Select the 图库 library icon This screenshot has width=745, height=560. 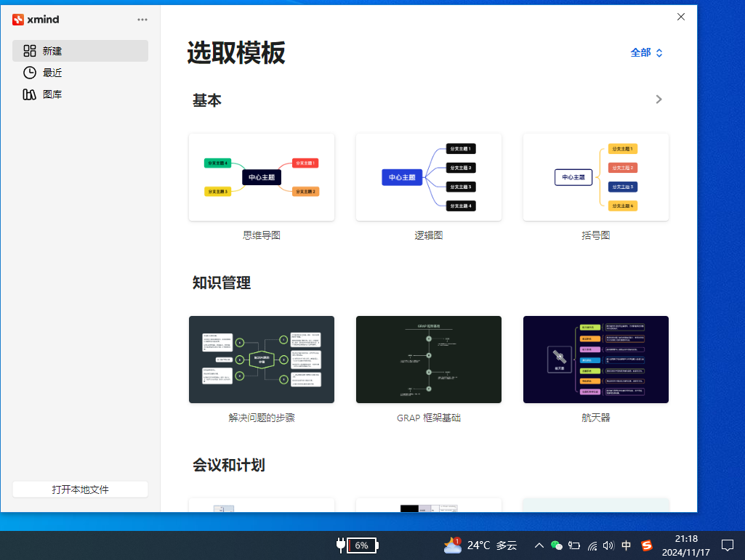[29, 94]
